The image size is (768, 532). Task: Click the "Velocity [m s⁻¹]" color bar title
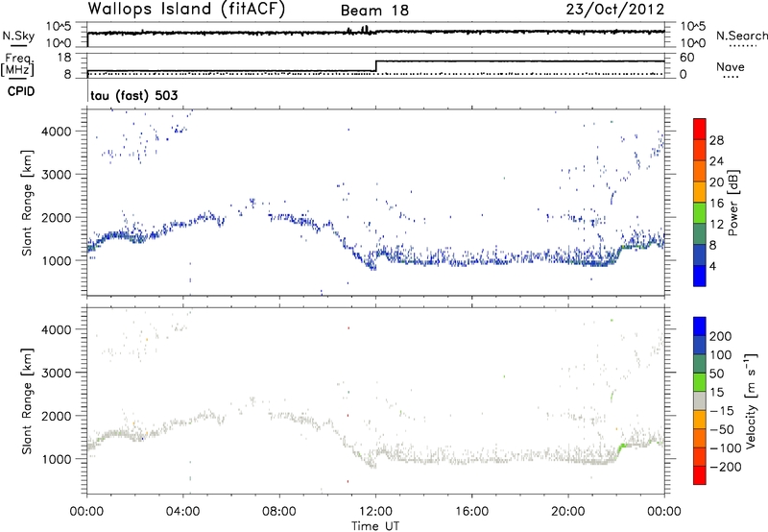[x=751, y=400]
